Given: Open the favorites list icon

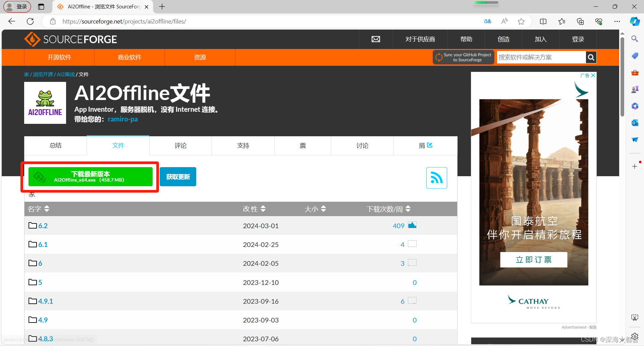Looking at the screenshot, I should (x=562, y=21).
